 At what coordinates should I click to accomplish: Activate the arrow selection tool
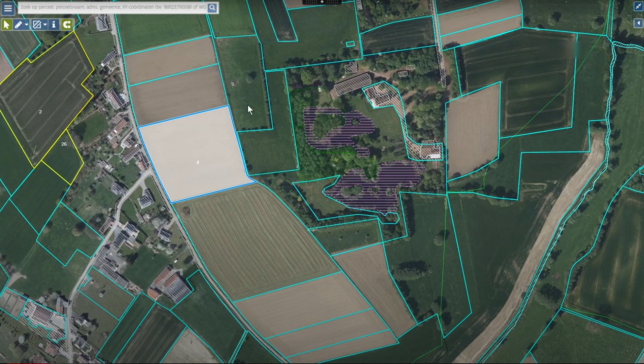point(6,25)
